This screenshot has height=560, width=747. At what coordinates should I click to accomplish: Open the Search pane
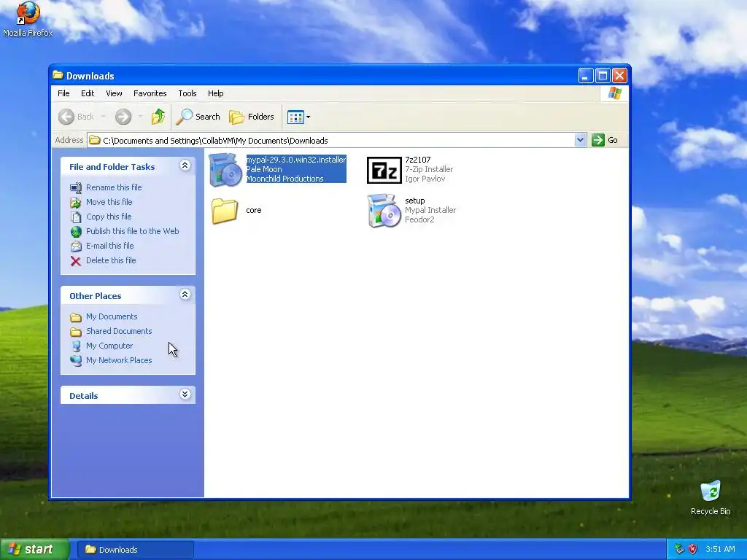coord(198,117)
